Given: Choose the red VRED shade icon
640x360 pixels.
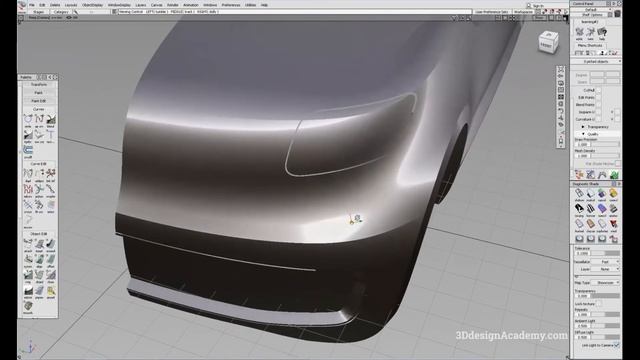Looking at the screenshot, I should click(x=613, y=224).
